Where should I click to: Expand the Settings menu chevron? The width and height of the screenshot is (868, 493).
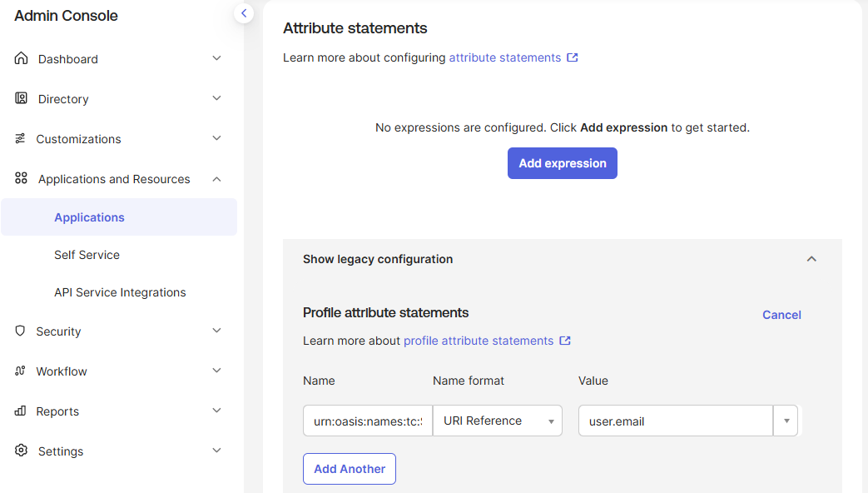click(217, 450)
